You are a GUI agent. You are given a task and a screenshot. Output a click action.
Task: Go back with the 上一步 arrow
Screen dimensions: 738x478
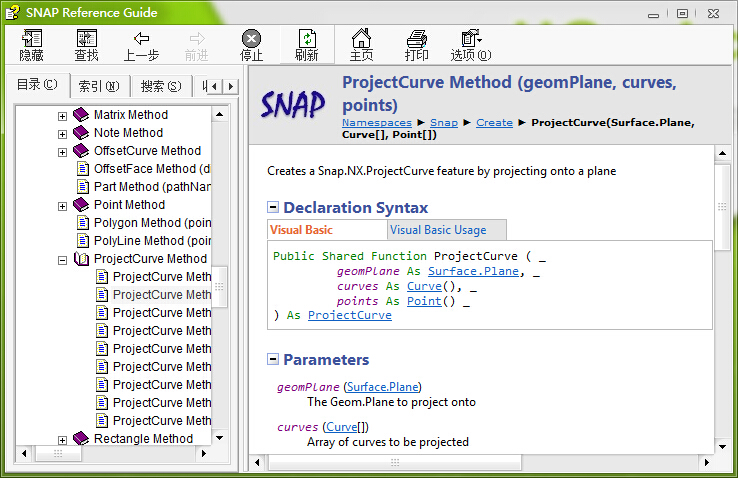(x=141, y=44)
